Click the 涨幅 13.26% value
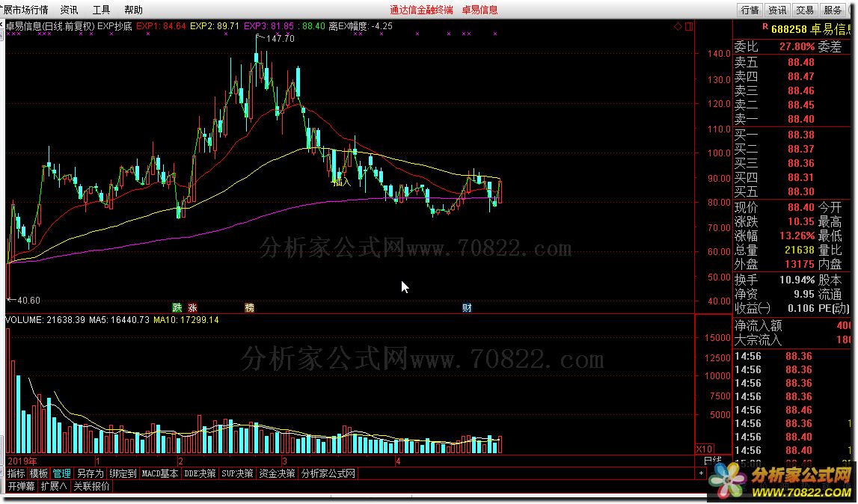Image resolution: width=858 pixels, height=504 pixels. (x=797, y=236)
